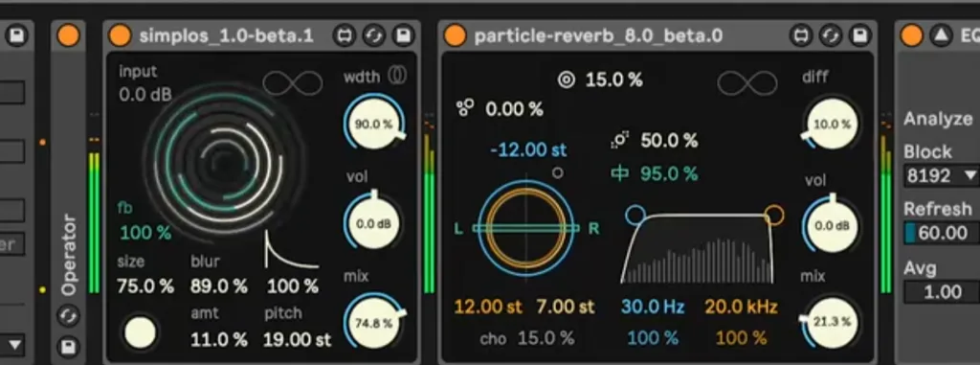Viewport: 980px width, 365px height.
Task: Click simplos fb 100 % value
Action: pos(145,234)
